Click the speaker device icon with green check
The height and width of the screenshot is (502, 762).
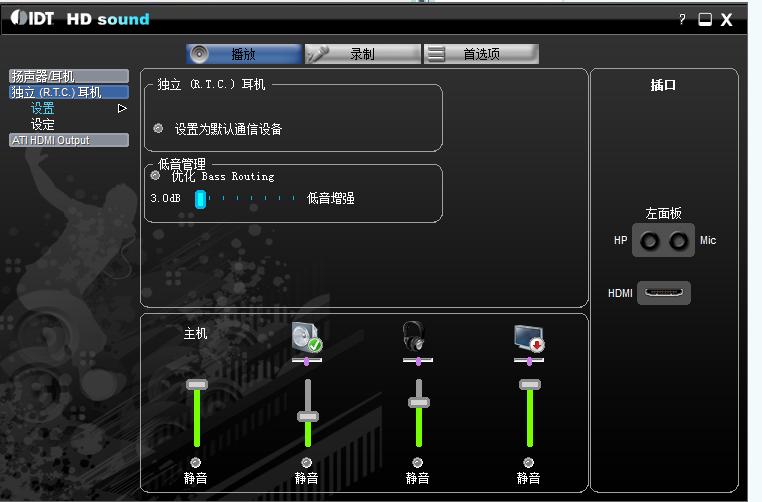pos(307,337)
